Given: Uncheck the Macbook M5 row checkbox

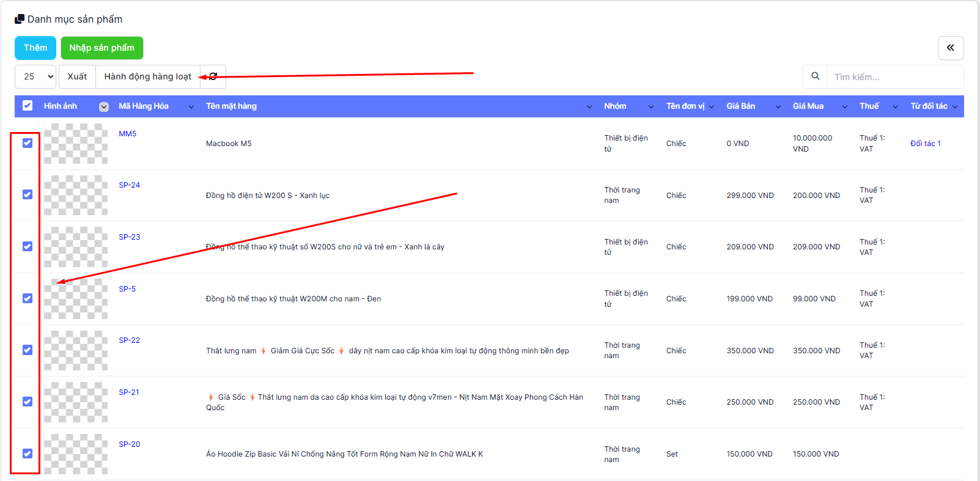Looking at the screenshot, I should (28, 143).
